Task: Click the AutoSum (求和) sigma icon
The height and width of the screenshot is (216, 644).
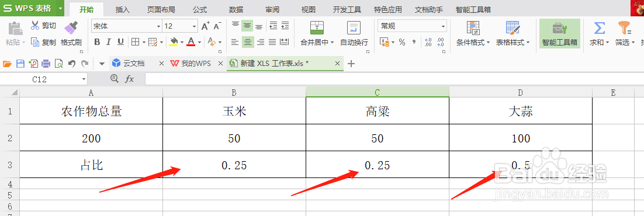Action: point(600,28)
